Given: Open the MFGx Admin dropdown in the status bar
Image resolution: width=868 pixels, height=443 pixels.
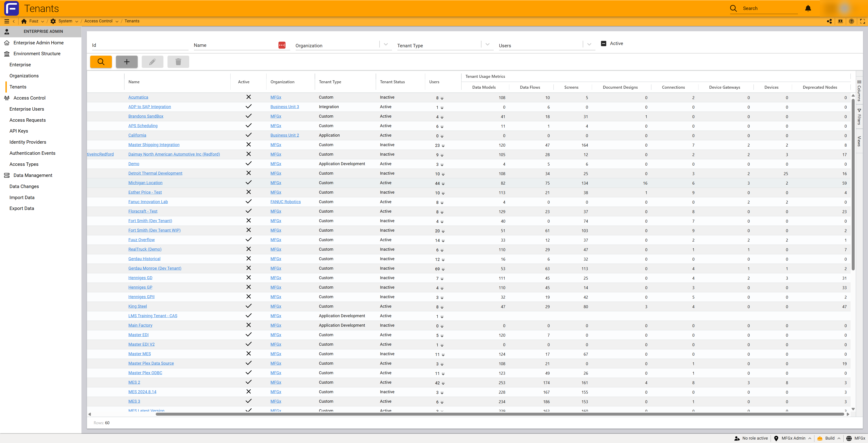Looking at the screenshot, I should click(x=797, y=438).
